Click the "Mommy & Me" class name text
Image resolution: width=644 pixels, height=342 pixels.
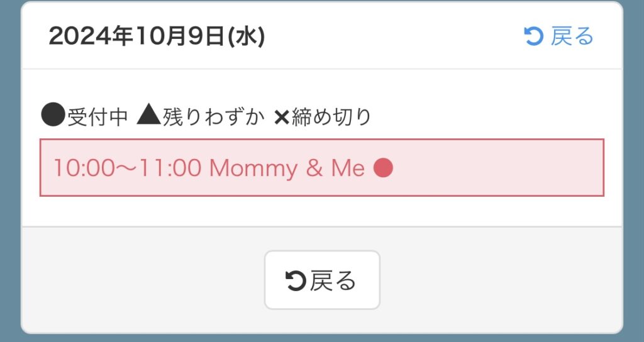(287, 168)
